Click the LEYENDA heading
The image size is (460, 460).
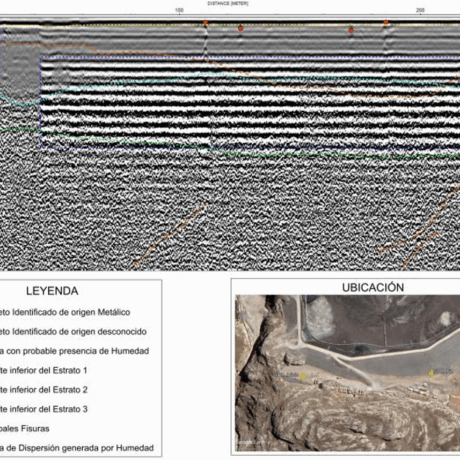pyautogui.click(x=52, y=291)
